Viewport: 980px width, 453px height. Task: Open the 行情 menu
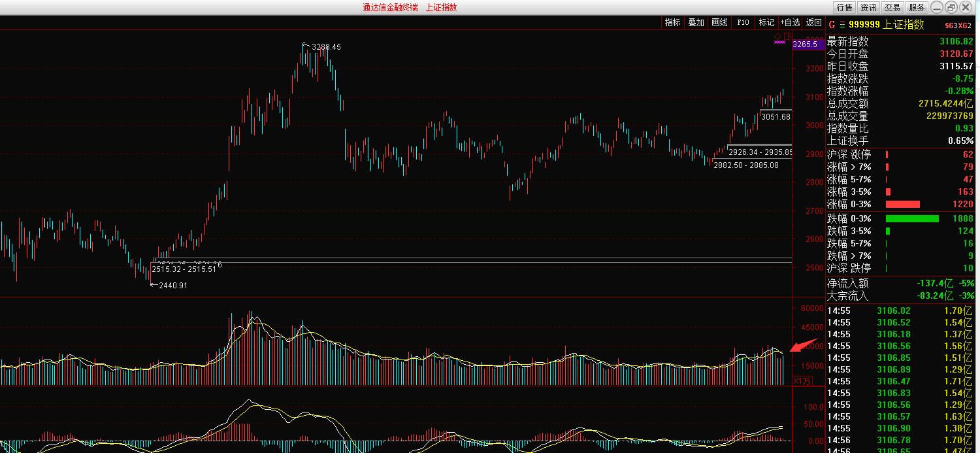click(845, 7)
